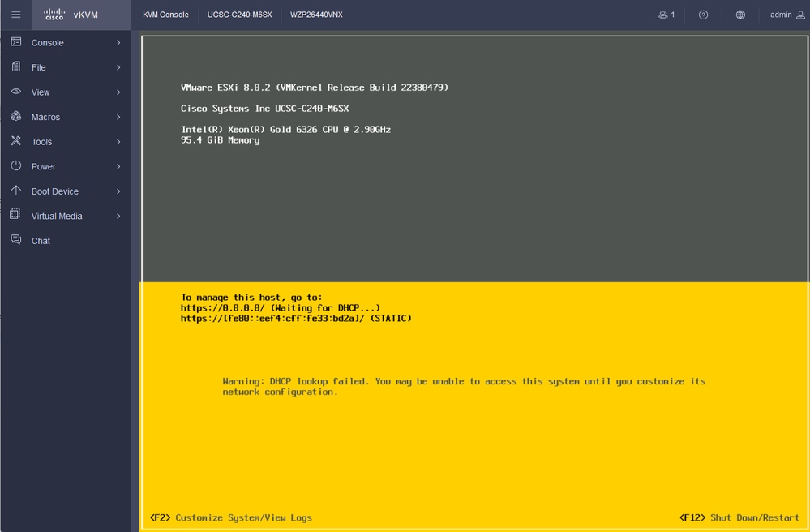
Task: Click F2 Customize System/View Logs
Action: pyautogui.click(x=231, y=517)
